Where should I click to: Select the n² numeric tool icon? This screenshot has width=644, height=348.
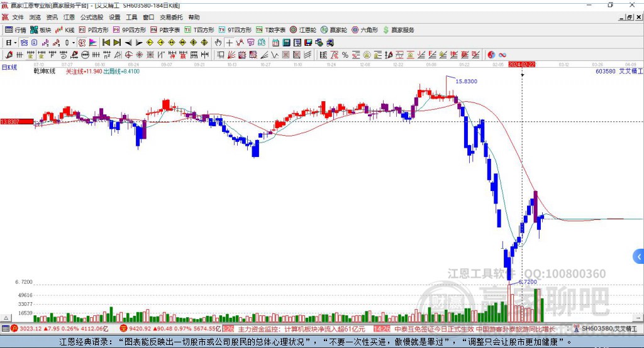(107, 55)
